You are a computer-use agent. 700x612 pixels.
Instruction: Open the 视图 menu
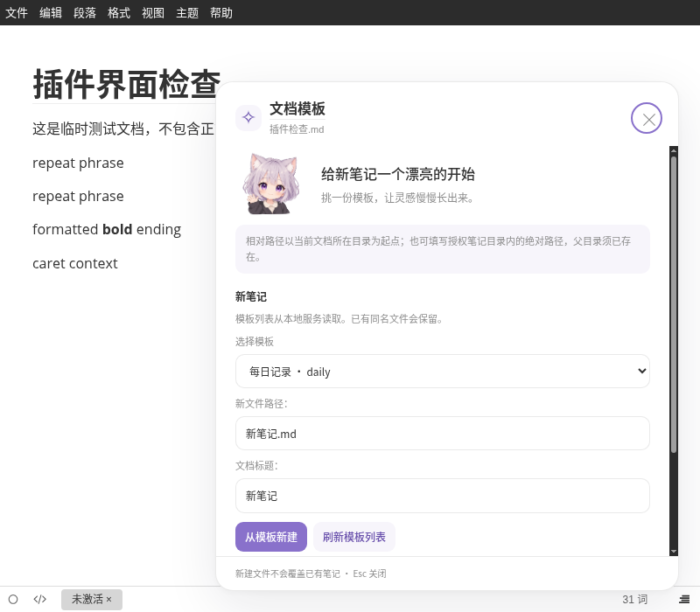point(153,12)
